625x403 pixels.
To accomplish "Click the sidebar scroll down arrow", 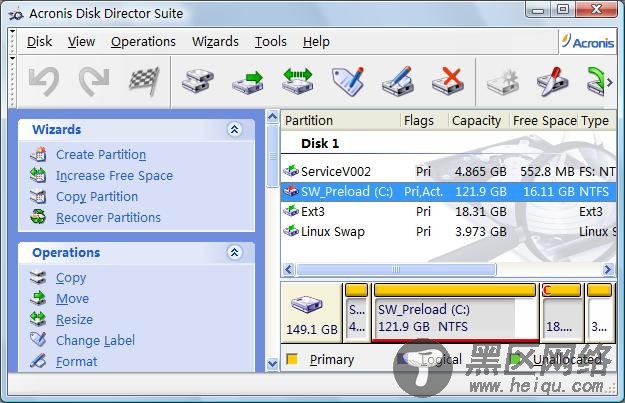I will coord(273,364).
